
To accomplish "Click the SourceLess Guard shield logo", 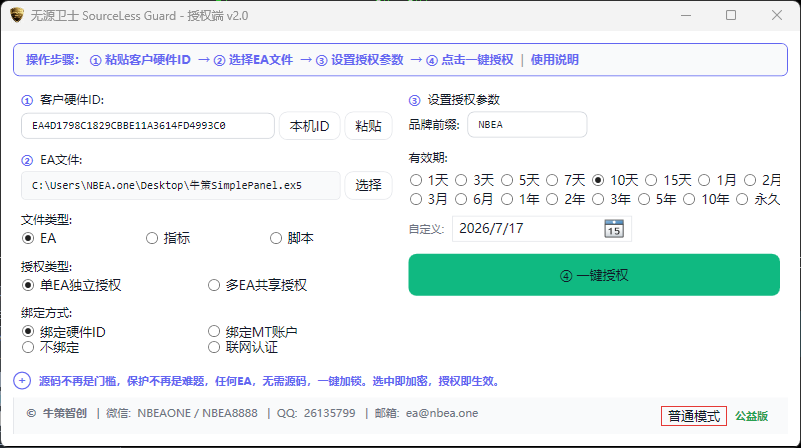I will [x=17, y=15].
